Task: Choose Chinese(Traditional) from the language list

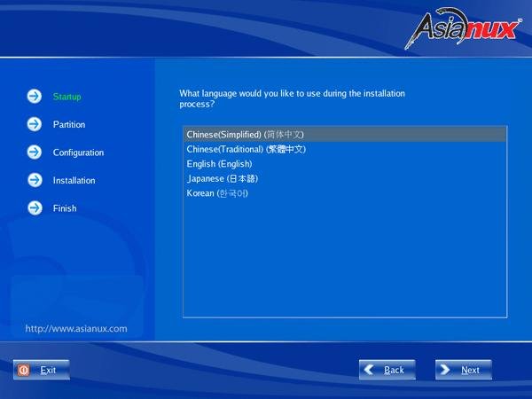Action: pos(345,149)
